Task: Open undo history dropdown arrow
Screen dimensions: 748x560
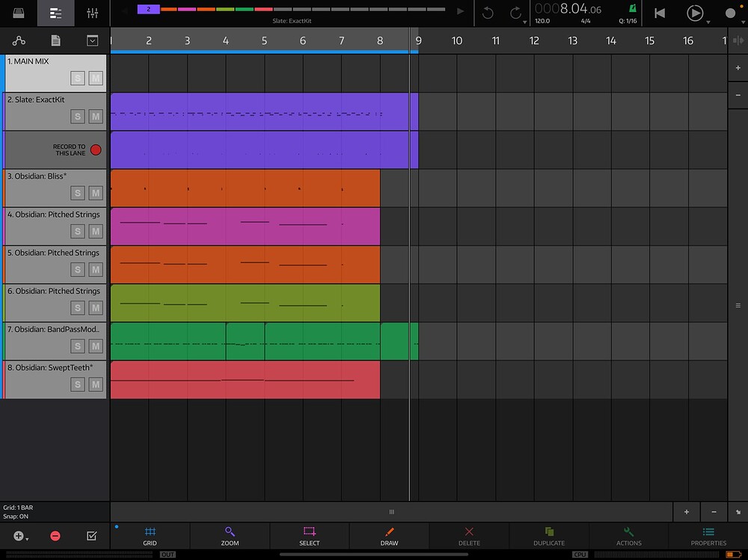Action: (525, 22)
